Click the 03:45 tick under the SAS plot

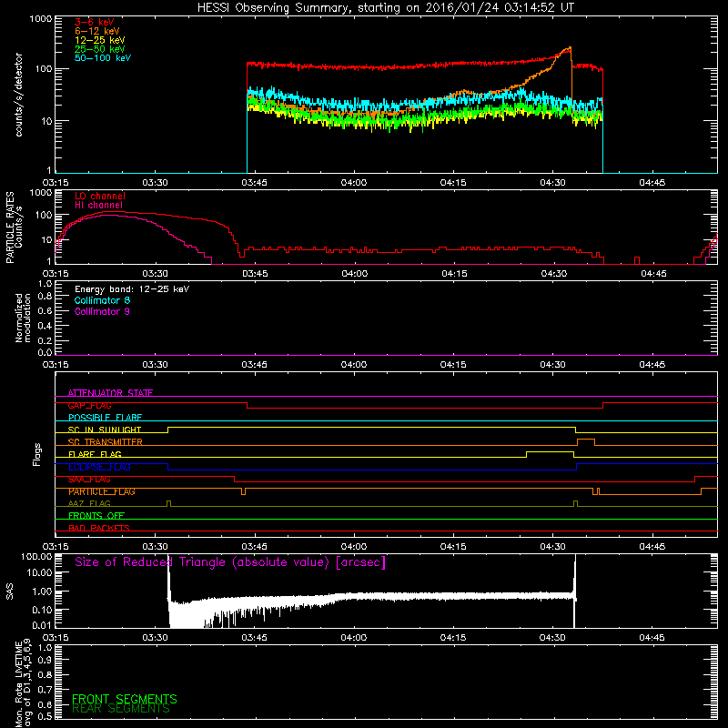pyautogui.click(x=255, y=638)
